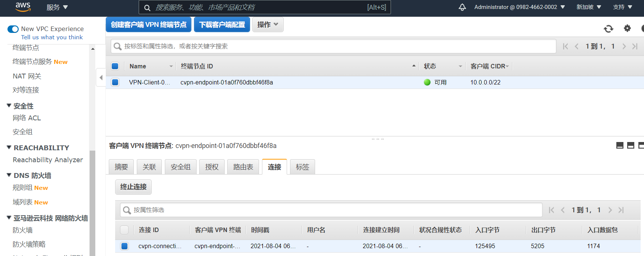Set details pane to split layout icon
The height and width of the screenshot is (256, 644).
631,145
